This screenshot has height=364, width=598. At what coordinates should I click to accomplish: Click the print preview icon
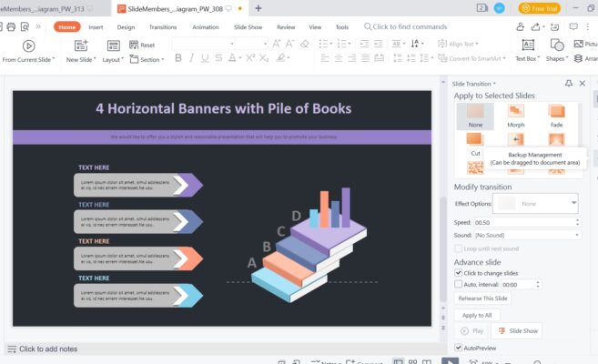pos(25,26)
